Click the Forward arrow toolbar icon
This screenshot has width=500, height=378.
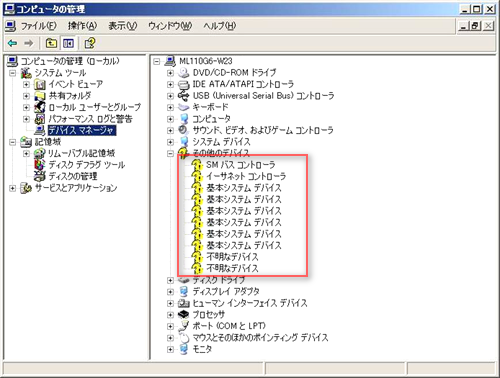pyautogui.click(x=29, y=43)
